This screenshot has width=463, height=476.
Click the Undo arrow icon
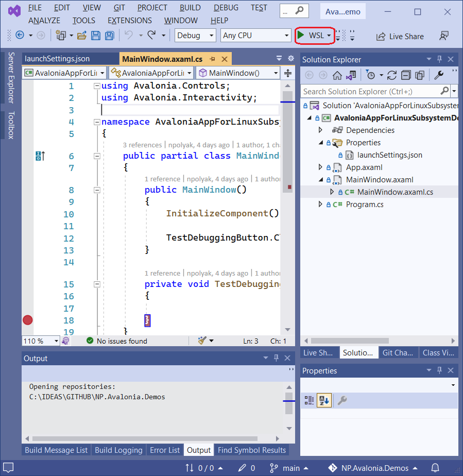[129, 35]
